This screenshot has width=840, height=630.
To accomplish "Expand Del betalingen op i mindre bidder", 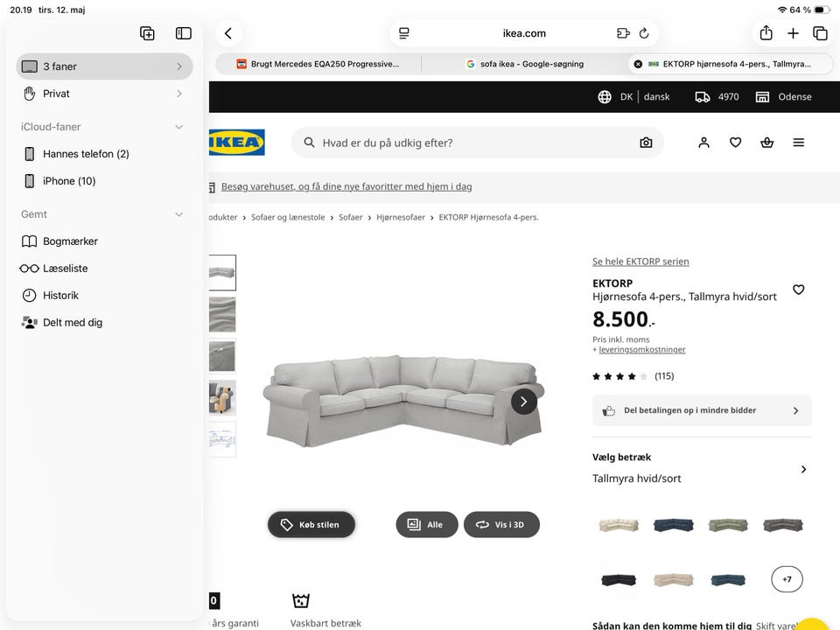I will pos(702,411).
